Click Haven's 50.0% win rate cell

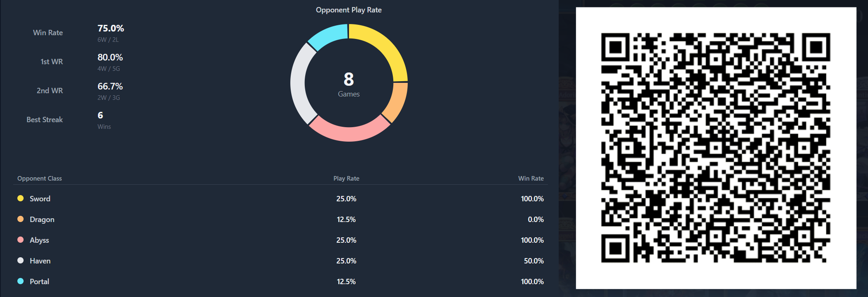pyautogui.click(x=534, y=261)
